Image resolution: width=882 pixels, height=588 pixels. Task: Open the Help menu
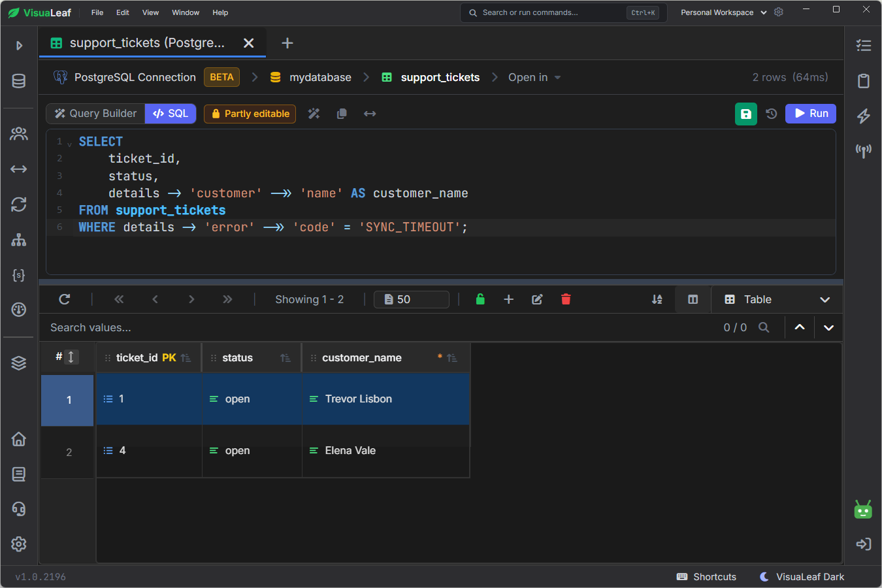point(220,12)
